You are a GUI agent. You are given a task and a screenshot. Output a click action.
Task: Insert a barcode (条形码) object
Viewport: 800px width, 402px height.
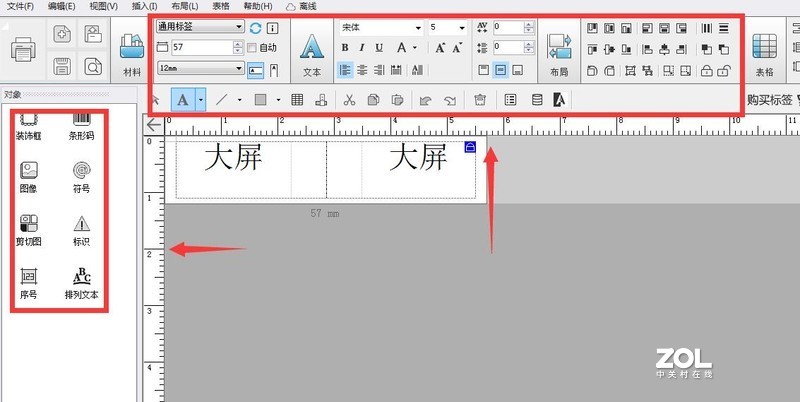pyautogui.click(x=82, y=128)
